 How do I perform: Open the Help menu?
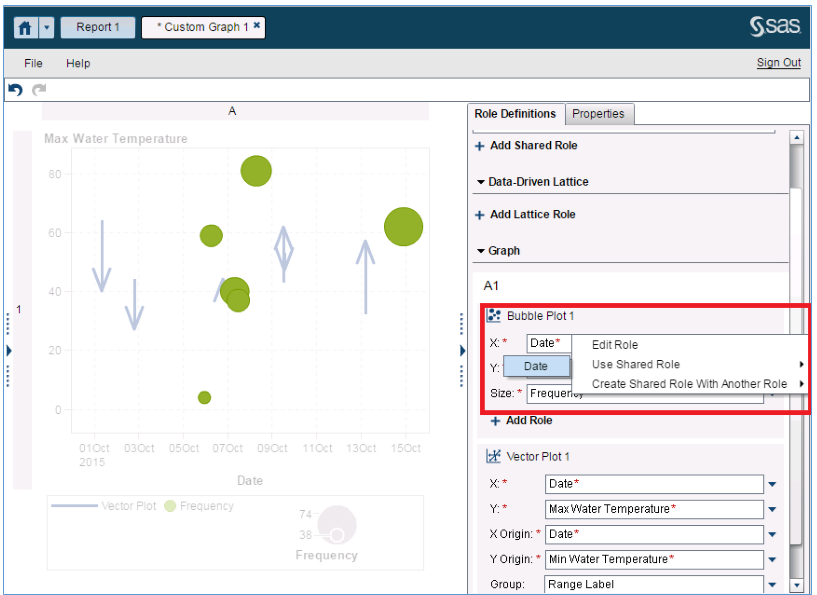pos(78,63)
